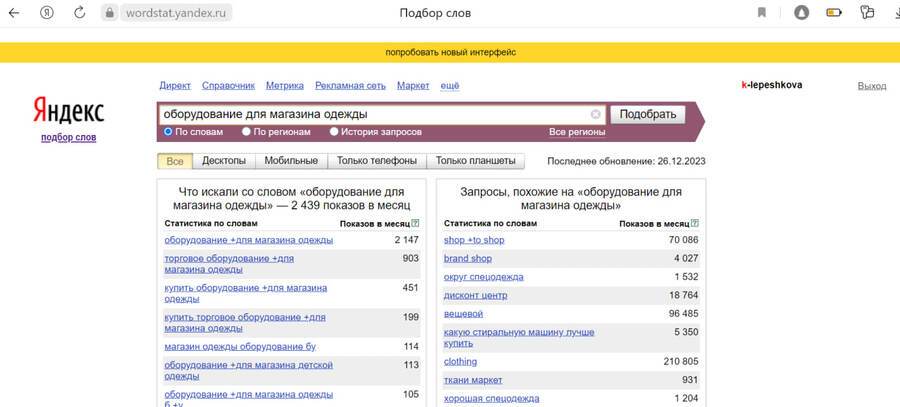The image size is (900, 407).
Task: Open the "подбор слов" link under the logo
Action: click(x=68, y=138)
